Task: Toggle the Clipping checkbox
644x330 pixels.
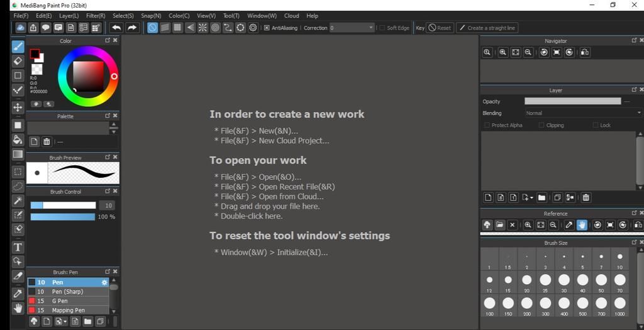Action: (541, 125)
